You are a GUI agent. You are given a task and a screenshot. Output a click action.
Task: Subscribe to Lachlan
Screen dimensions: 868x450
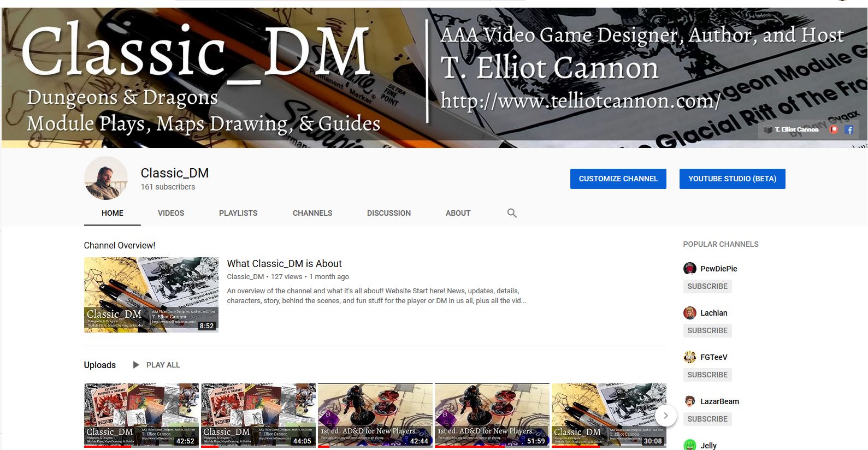(707, 330)
